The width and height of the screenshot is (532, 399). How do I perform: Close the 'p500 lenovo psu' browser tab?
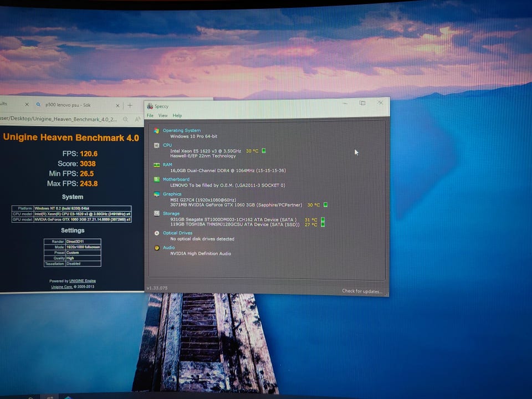pos(117,105)
